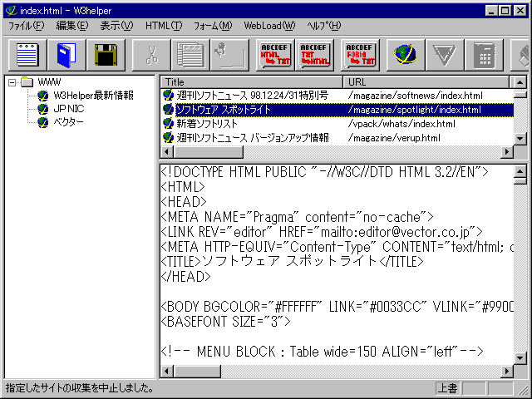This screenshot has height=399, width=532.
Task: Click the FORM to TXT conversion icon
Action: 360,55
